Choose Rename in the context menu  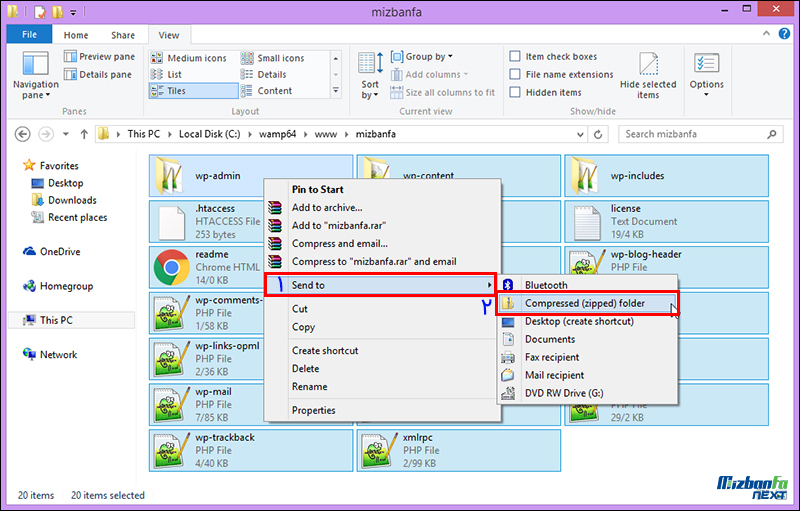309,387
